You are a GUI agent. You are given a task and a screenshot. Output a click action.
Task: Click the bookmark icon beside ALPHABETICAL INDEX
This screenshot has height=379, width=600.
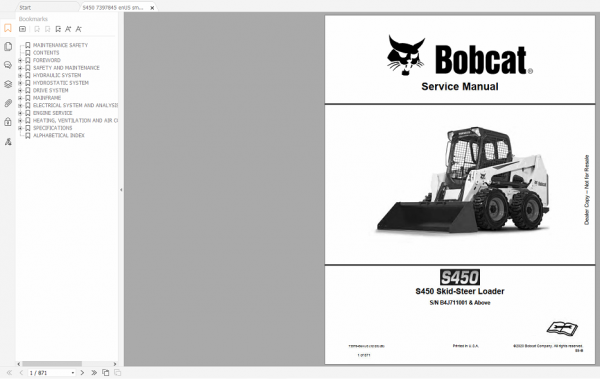click(x=28, y=136)
